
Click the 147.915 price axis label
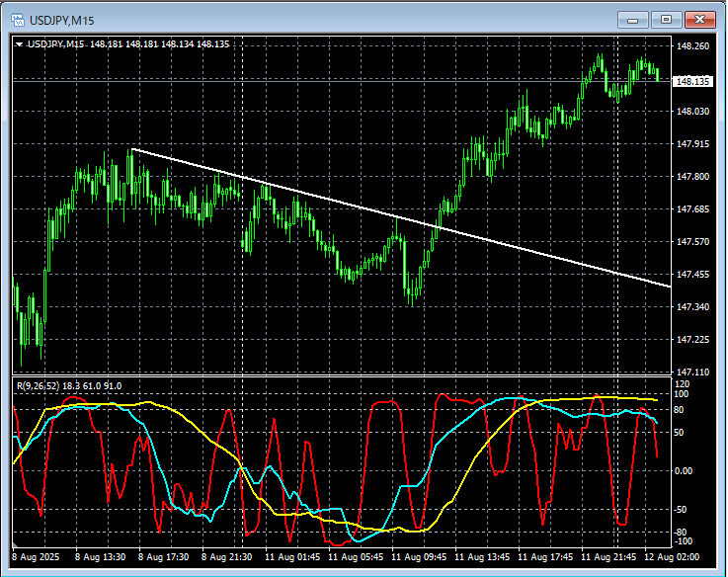click(x=692, y=144)
